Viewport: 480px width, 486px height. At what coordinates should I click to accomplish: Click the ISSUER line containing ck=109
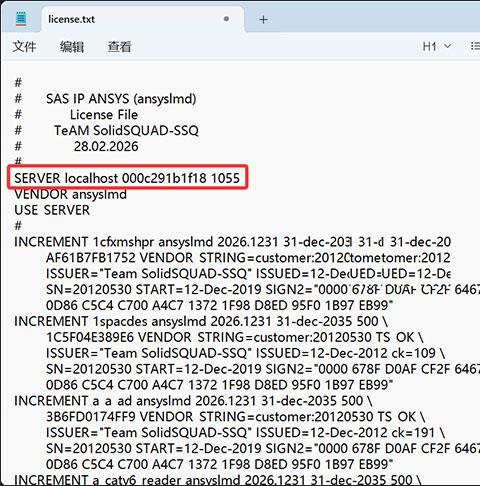click(245, 353)
